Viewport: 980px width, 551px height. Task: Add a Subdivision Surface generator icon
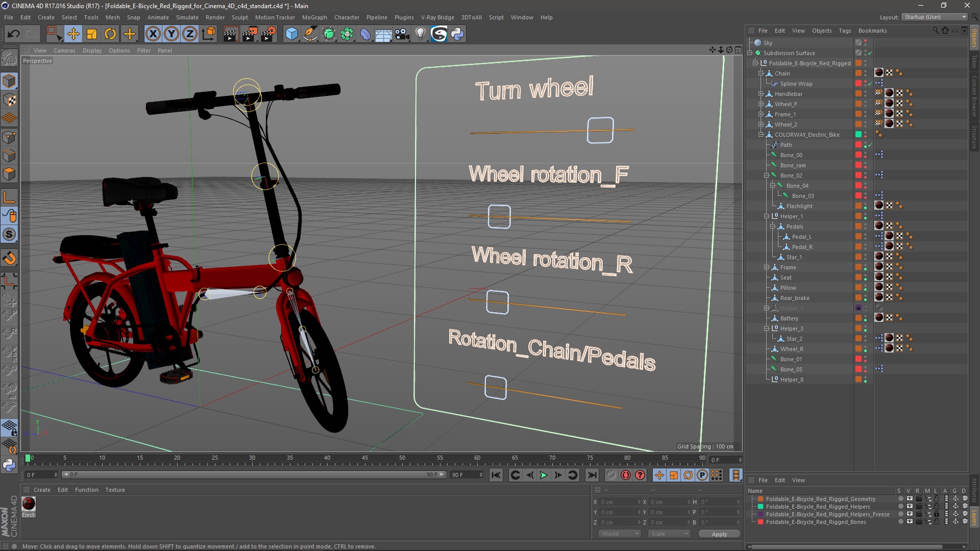[x=329, y=34]
